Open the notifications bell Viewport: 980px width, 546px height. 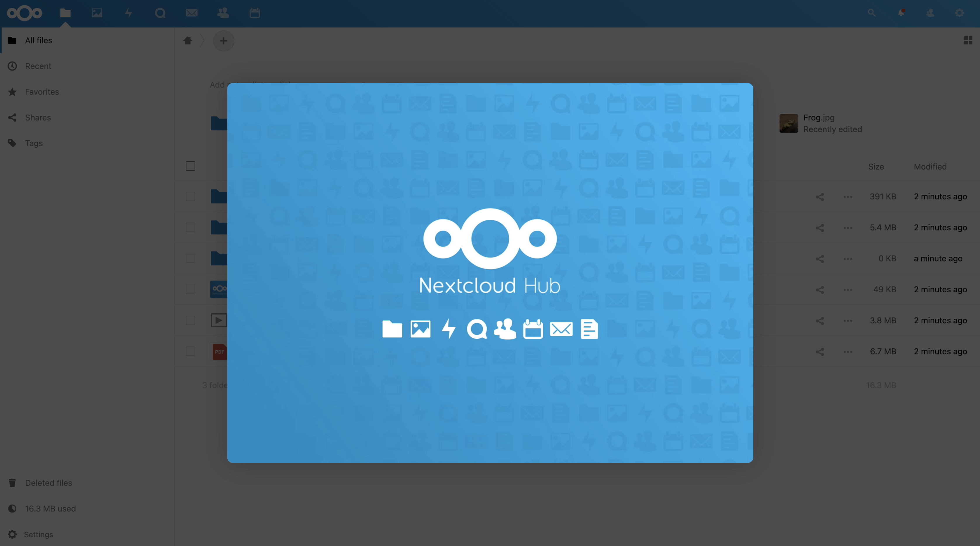pyautogui.click(x=901, y=13)
